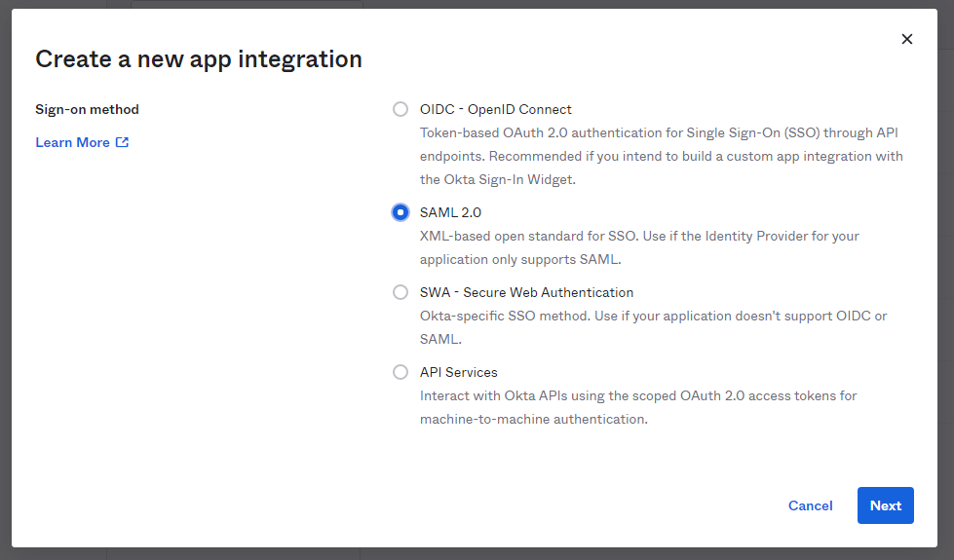Click the 'Sign-on method' section label
Screen dimensions: 954x560
87,109
